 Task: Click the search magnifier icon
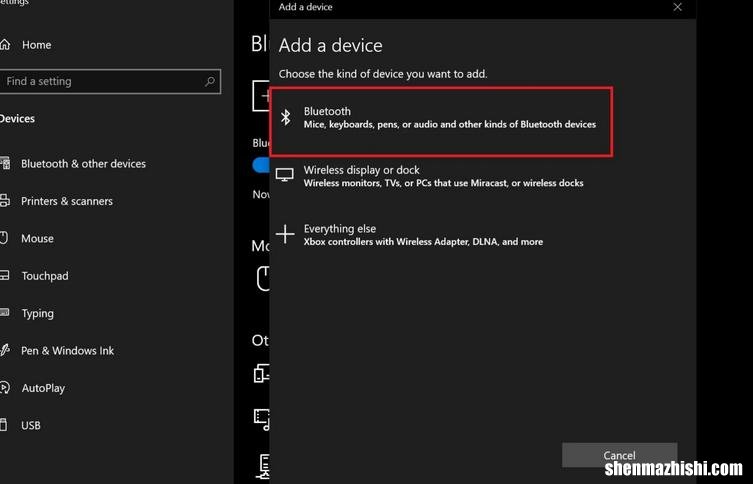210,81
